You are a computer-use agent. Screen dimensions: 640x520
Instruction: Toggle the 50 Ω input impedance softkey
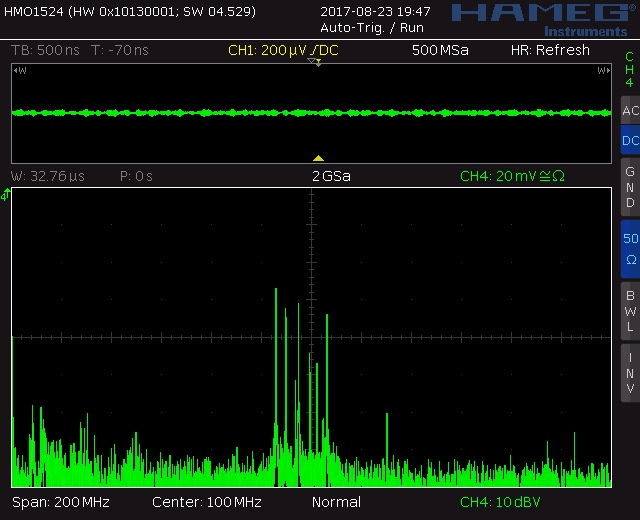click(629, 249)
